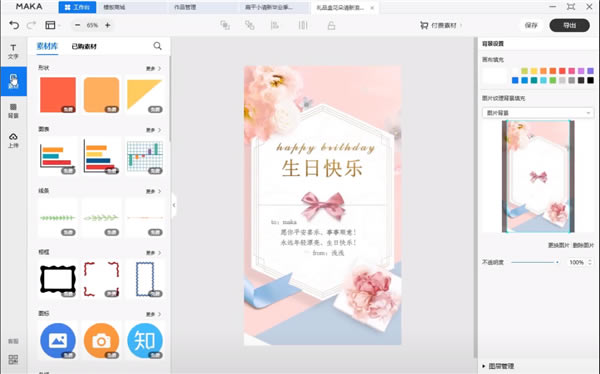This screenshot has height=374, width=600.
Task: Select the background image preview thumbnail
Action: [538, 176]
